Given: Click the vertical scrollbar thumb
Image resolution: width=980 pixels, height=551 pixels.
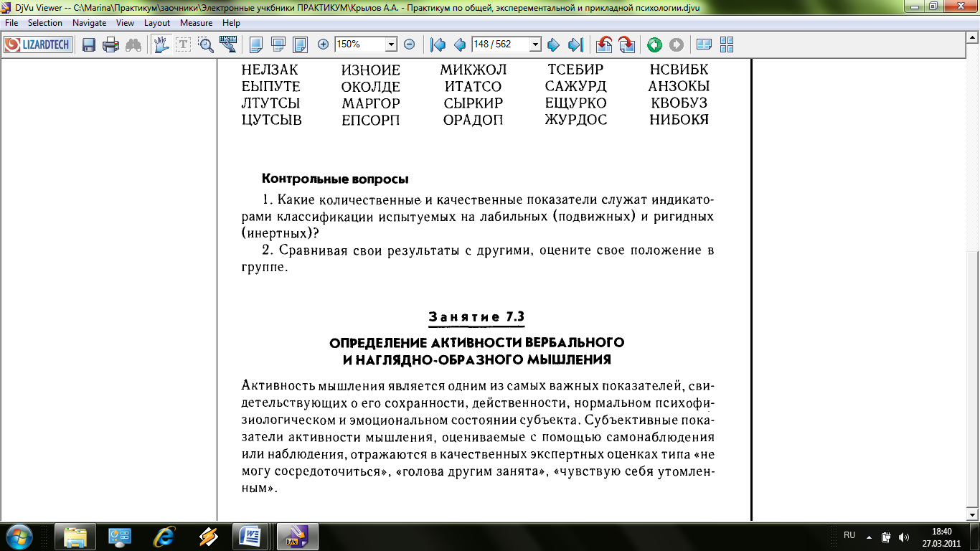Looking at the screenshot, I should (x=974, y=380).
